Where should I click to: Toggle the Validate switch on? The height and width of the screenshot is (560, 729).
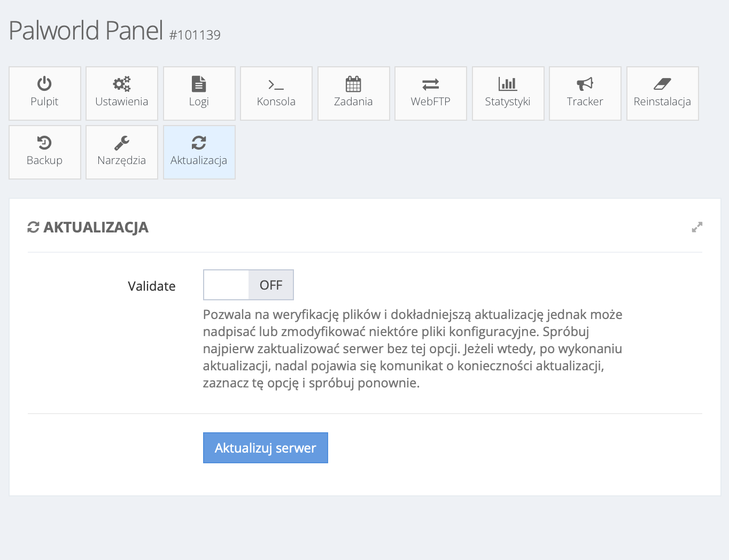[227, 285]
